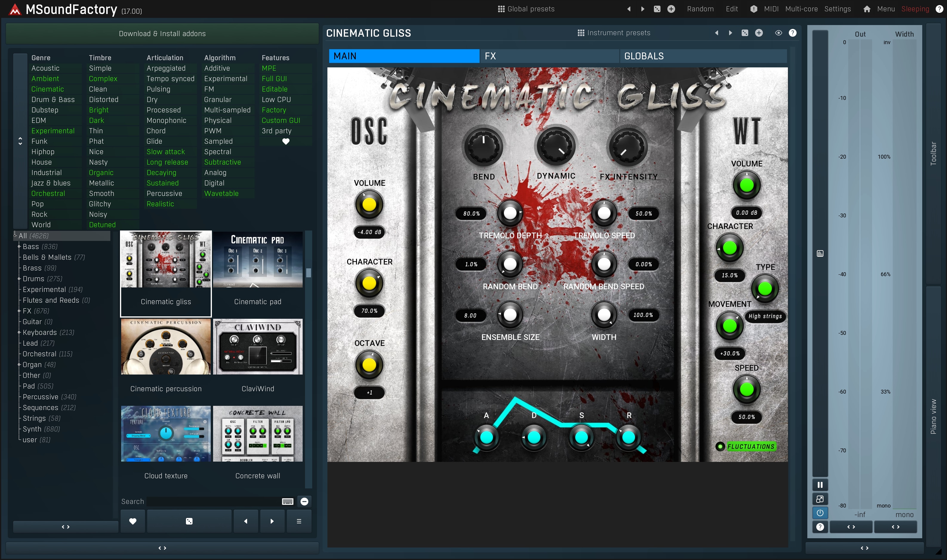Click the OSC VOLUME yellow knob
The height and width of the screenshot is (560, 947).
click(369, 205)
